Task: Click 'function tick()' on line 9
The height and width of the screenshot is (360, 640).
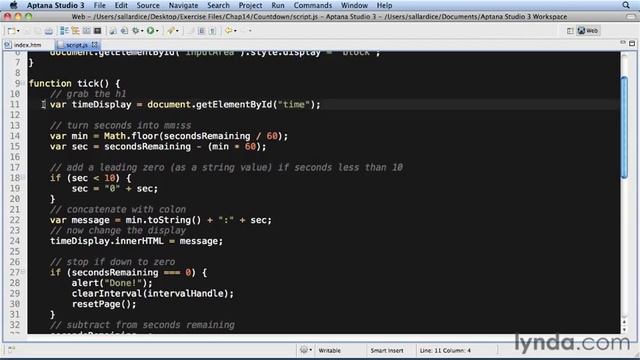Action: (69, 83)
